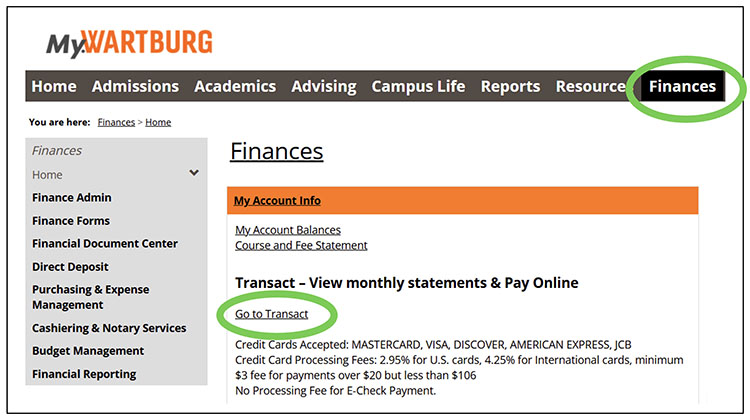Open the Resources navigation tab
Viewport: 750px width, 420px height.
click(590, 86)
